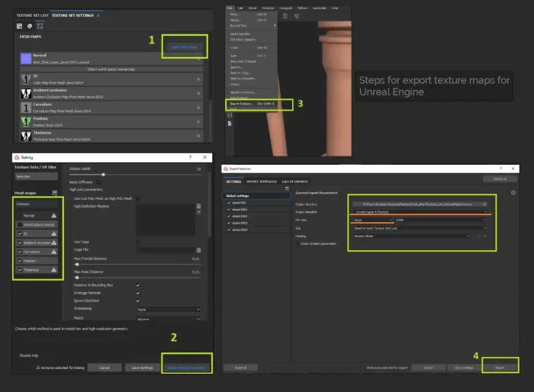The image size is (534, 392).
Task: Remove the Thickness mesh map
Action: [199, 135]
